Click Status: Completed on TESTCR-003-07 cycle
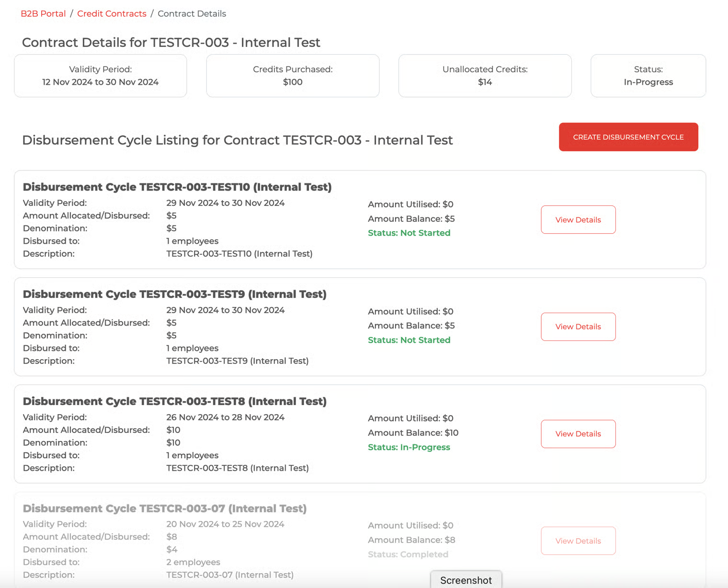Image resolution: width=728 pixels, height=588 pixels. point(408,554)
